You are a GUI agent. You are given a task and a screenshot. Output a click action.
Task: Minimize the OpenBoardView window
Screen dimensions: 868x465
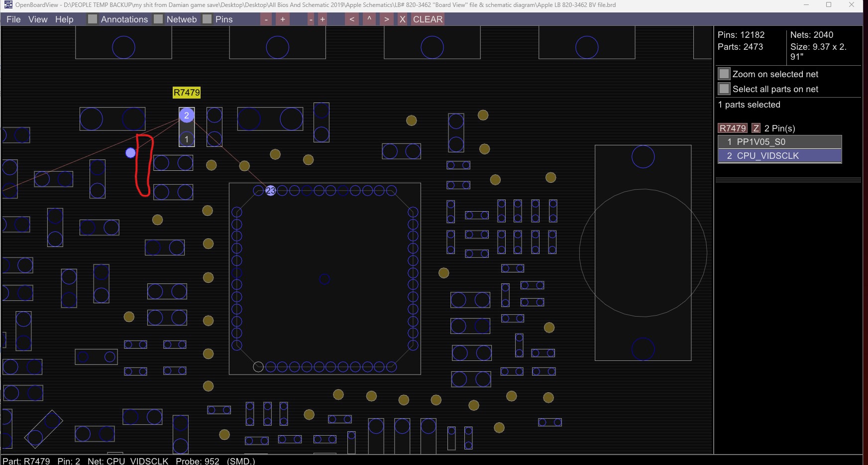coord(806,5)
